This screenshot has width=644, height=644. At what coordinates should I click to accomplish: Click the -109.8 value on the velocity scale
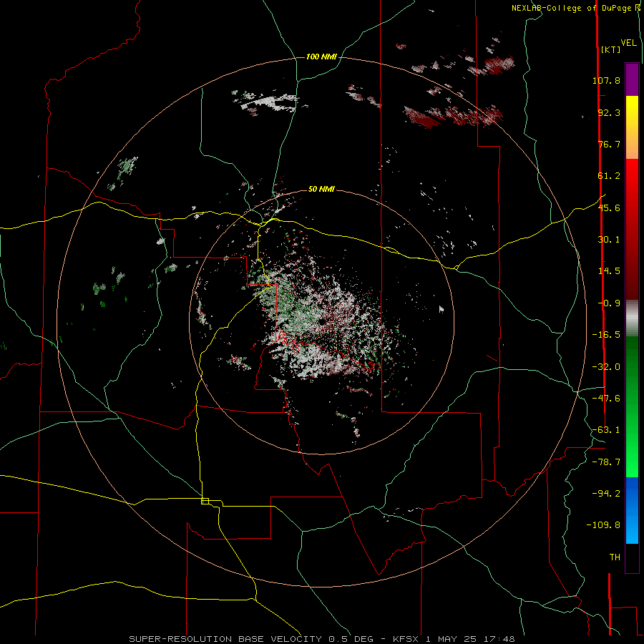603,525
